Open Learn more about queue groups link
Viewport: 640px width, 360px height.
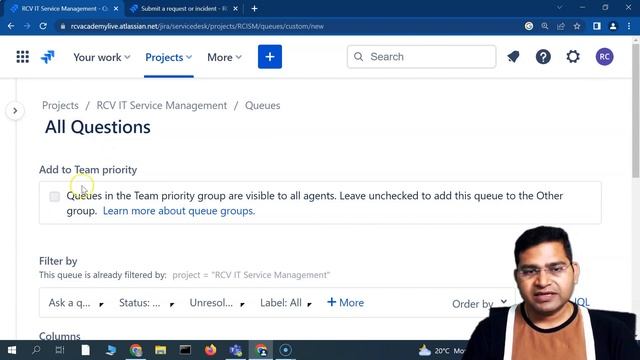click(x=179, y=211)
